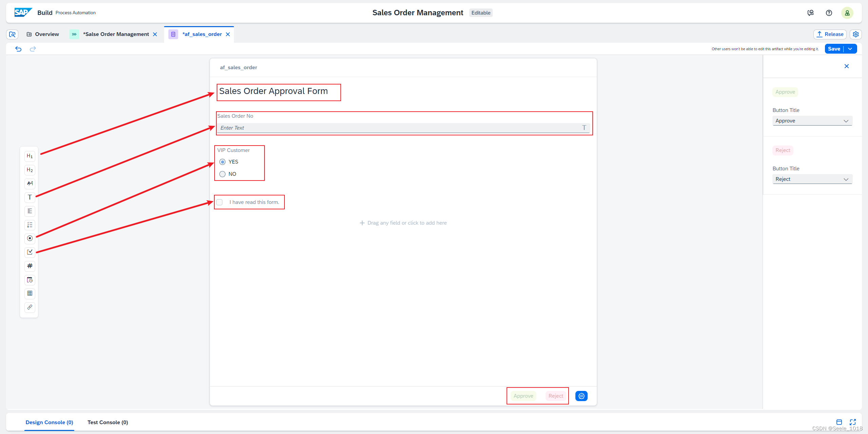Select the radio button field tool
Image resolution: width=868 pixels, height=434 pixels.
coord(30,238)
